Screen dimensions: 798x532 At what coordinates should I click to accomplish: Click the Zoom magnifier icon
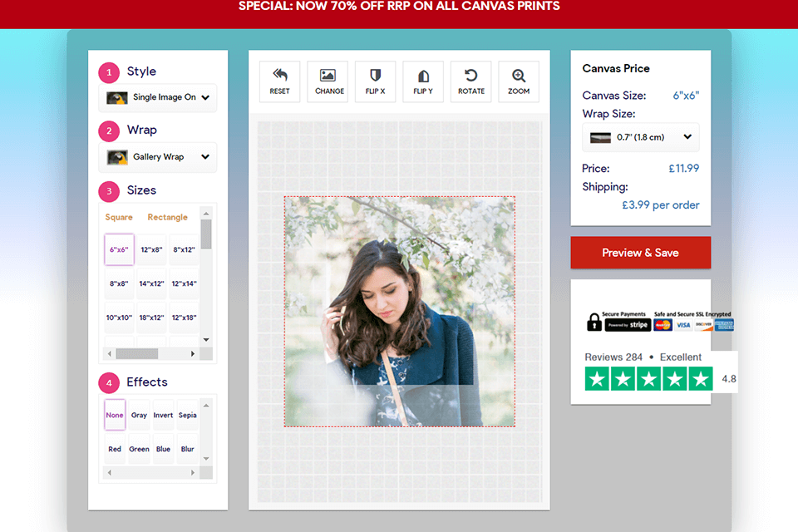click(519, 76)
